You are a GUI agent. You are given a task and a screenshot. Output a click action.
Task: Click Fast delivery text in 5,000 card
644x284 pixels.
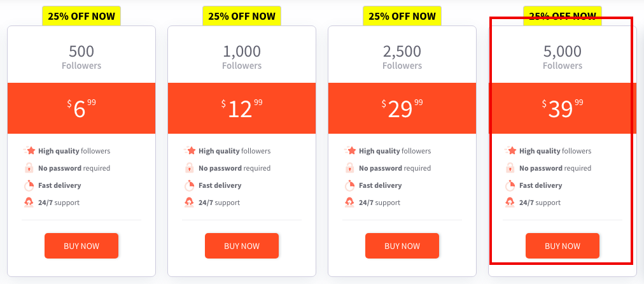[540, 185]
